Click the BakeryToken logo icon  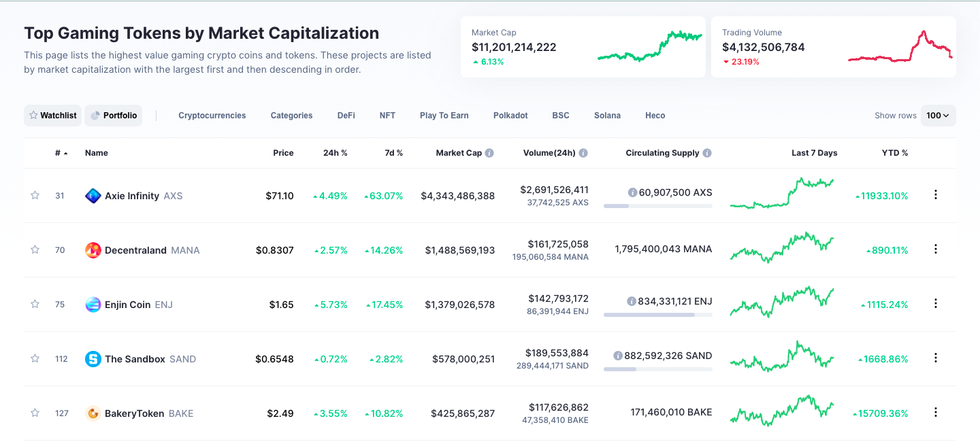(93, 413)
